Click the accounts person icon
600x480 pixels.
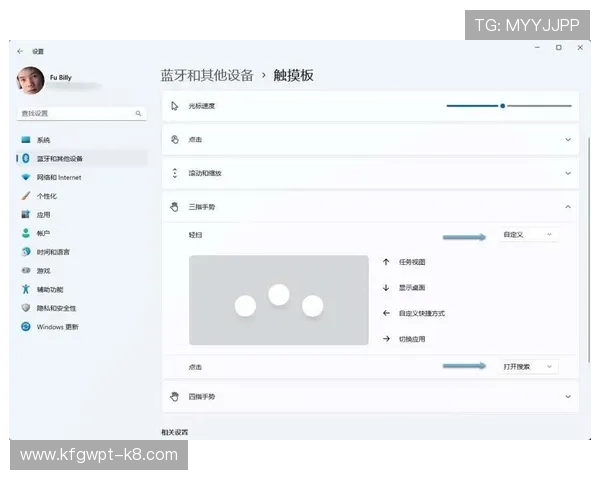pyautogui.click(x=26, y=233)
